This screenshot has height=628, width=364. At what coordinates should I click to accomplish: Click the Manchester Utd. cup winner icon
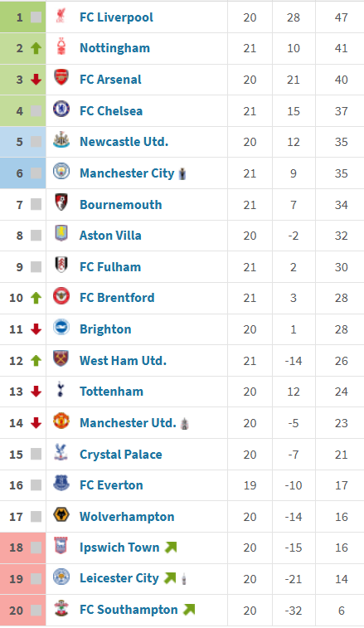click(x=185, y=423)
